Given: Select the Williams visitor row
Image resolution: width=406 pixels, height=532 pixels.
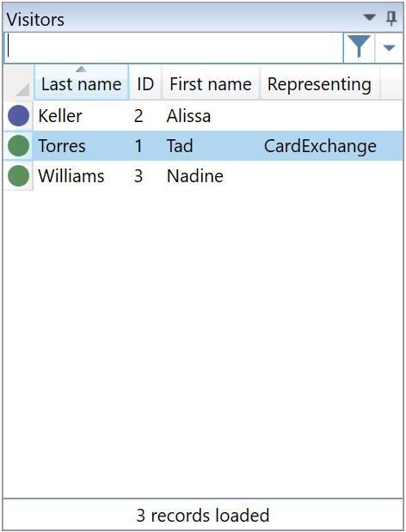Looking at the screenshot, I should click(203, 175).
